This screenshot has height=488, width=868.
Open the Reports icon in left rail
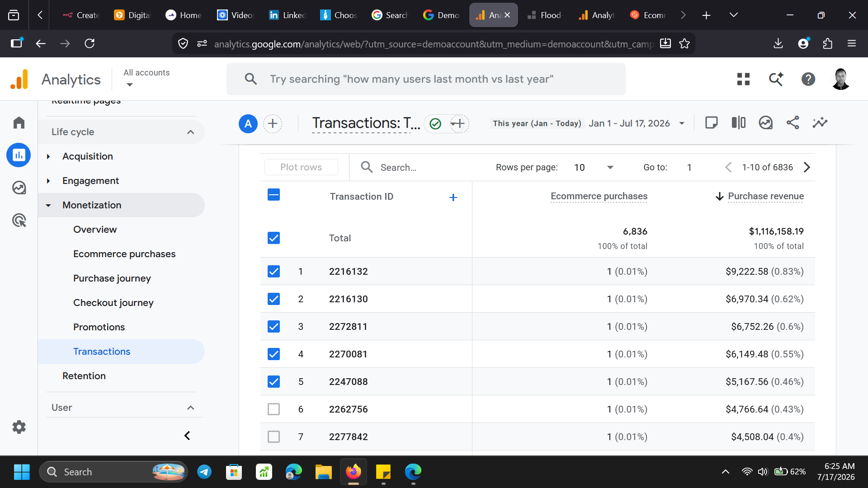pos(19,155)
